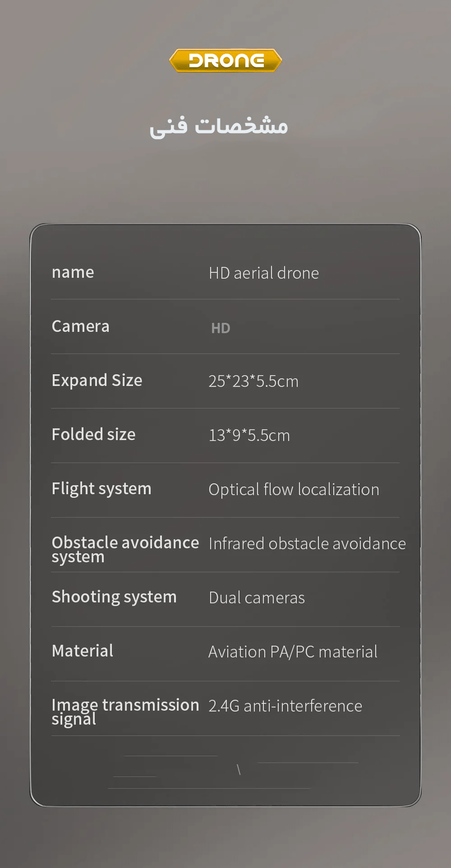Screen dimensions: 451x868
Task: Select the 'Expand Size' label
Action: pyautogui.click(x=97, y=381)
